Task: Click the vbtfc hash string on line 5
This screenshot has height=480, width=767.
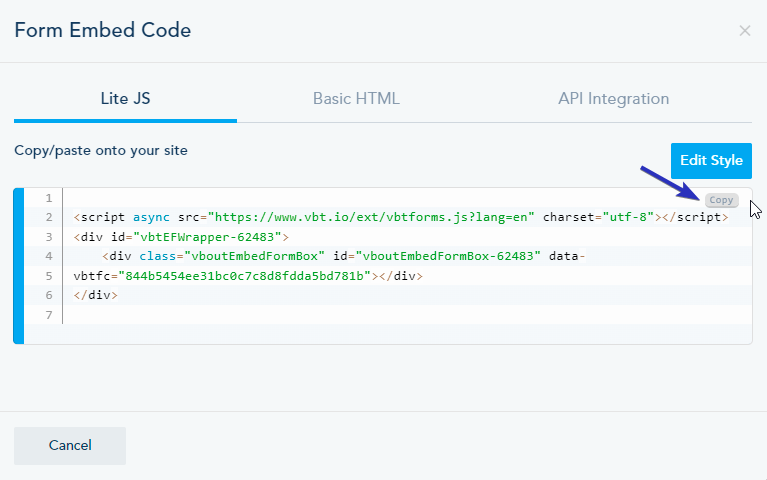Action: 245,276
